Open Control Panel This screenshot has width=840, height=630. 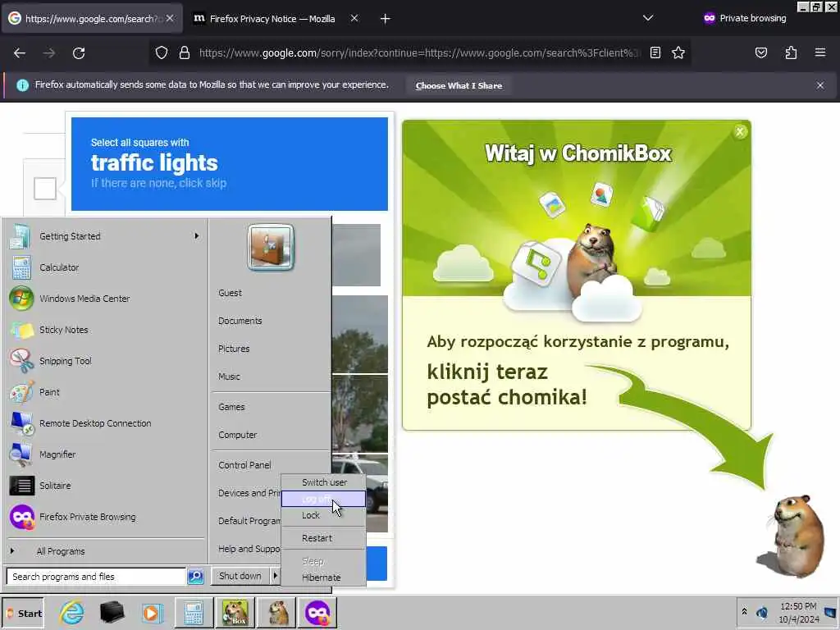click(x=244, y=465)
